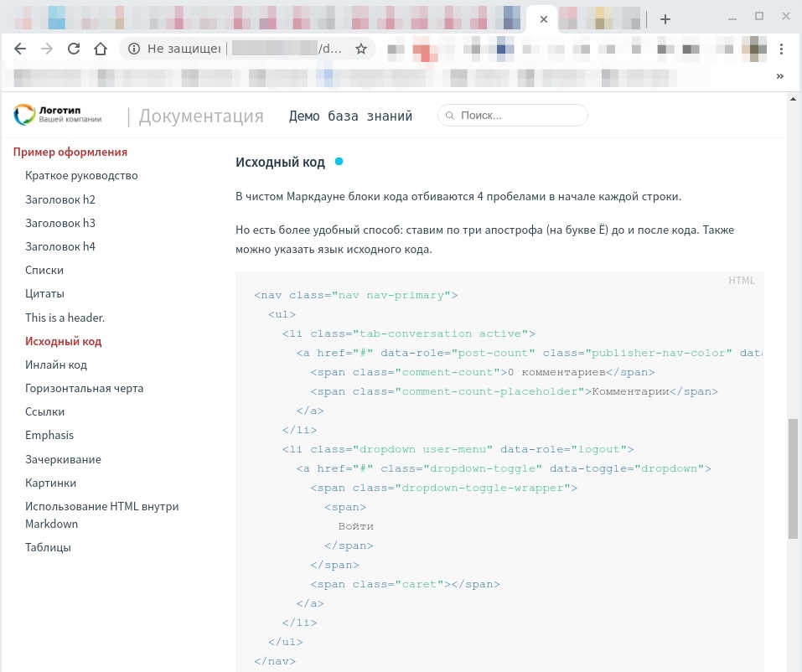
Task: Click the magnifier icon in the search box
Action: pyautogui.click(x=451, y=115)
